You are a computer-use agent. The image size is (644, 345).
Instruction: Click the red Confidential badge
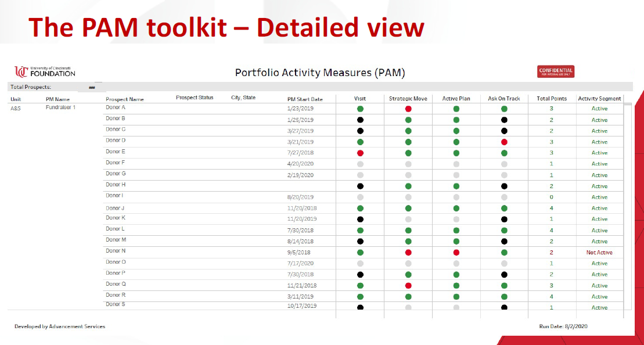(x=555, y=71)
